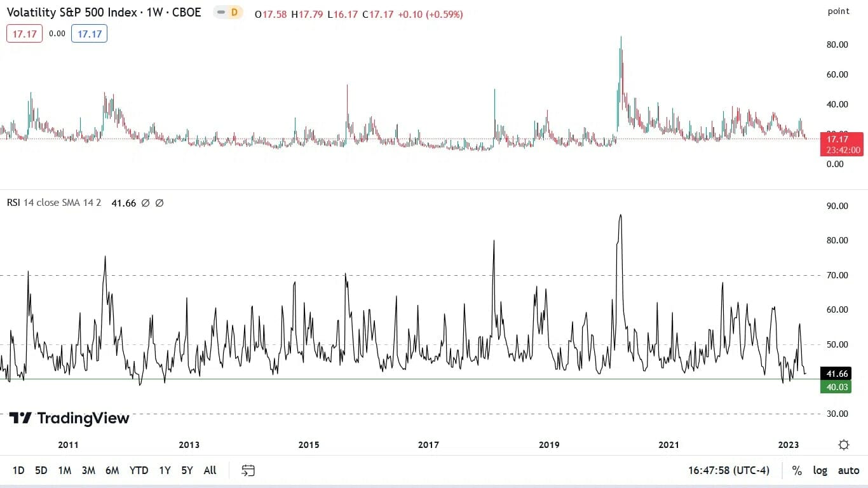Click the blue 17.17 buy price box

[89, 34]
